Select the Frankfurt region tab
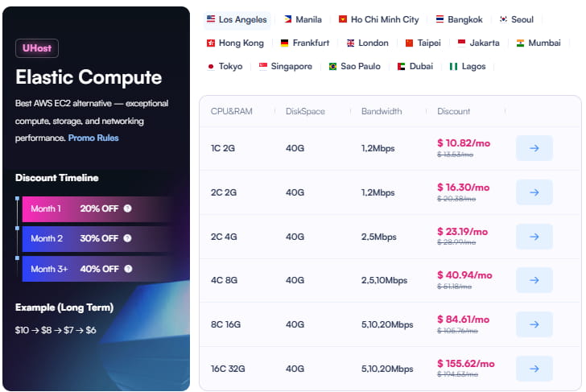Screen dimensions: 586x392 (x=304, y=43)
